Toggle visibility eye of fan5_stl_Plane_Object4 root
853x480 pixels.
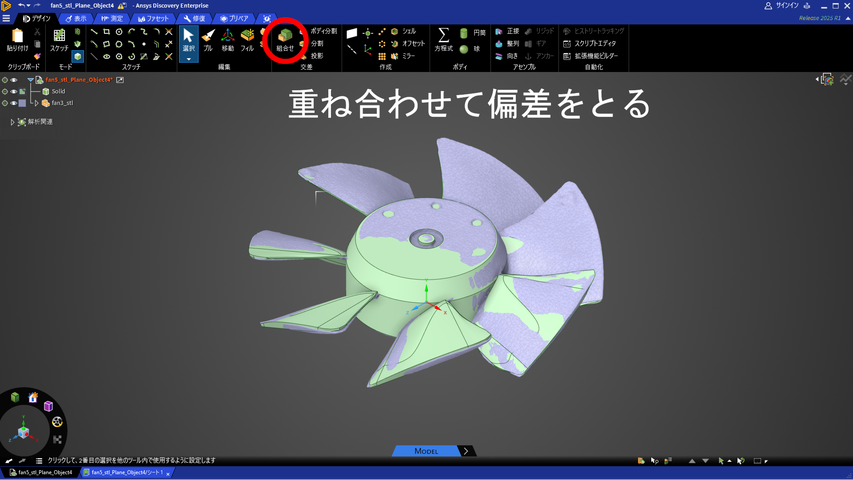14,80
